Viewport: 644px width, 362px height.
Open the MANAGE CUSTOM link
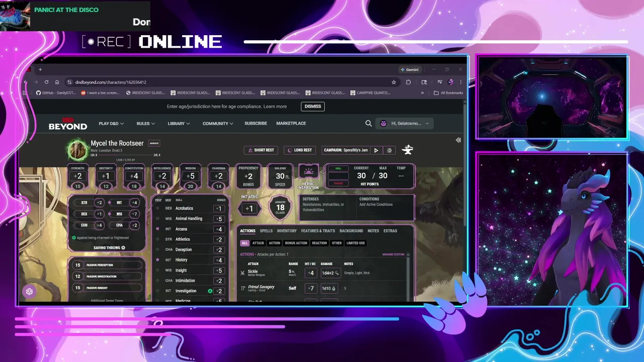point(393,254)
